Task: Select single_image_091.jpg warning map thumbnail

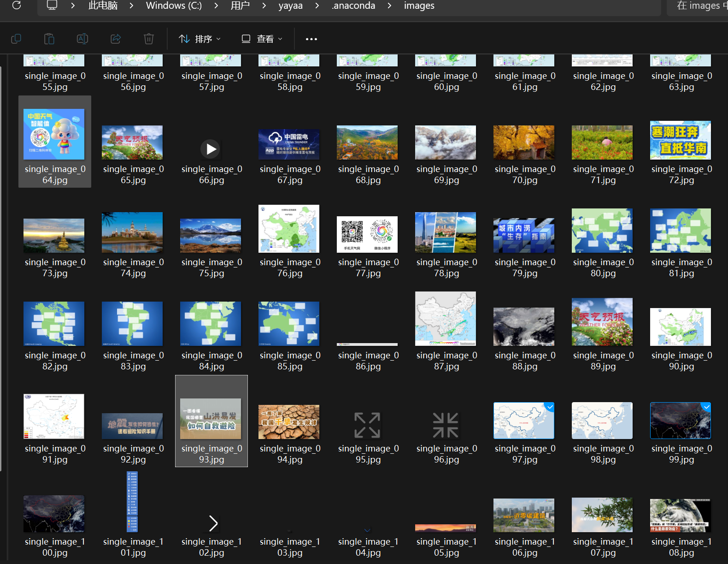Action: (x=54, y=416)
